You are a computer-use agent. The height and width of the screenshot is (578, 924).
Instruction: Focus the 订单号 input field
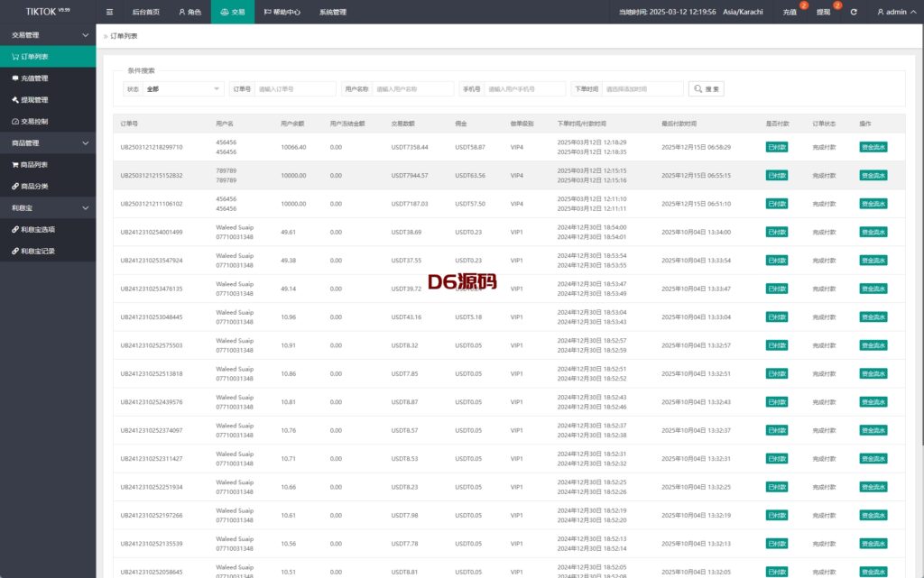(x=295, y=89)
